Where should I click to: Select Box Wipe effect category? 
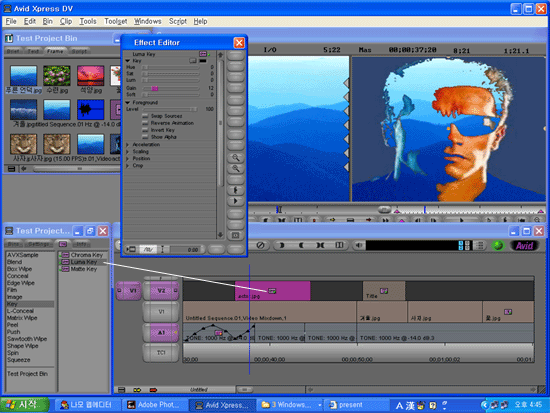coord(20,269)
